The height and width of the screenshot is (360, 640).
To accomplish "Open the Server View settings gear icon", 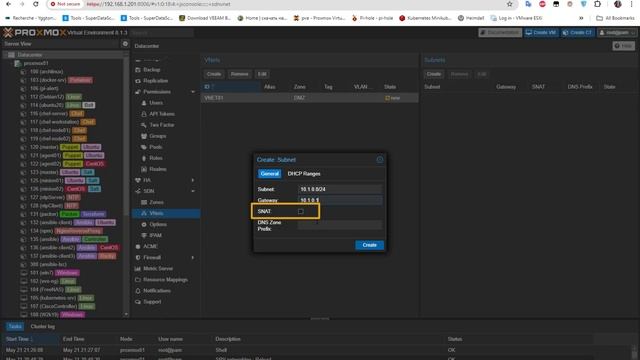I will point(125,44).
